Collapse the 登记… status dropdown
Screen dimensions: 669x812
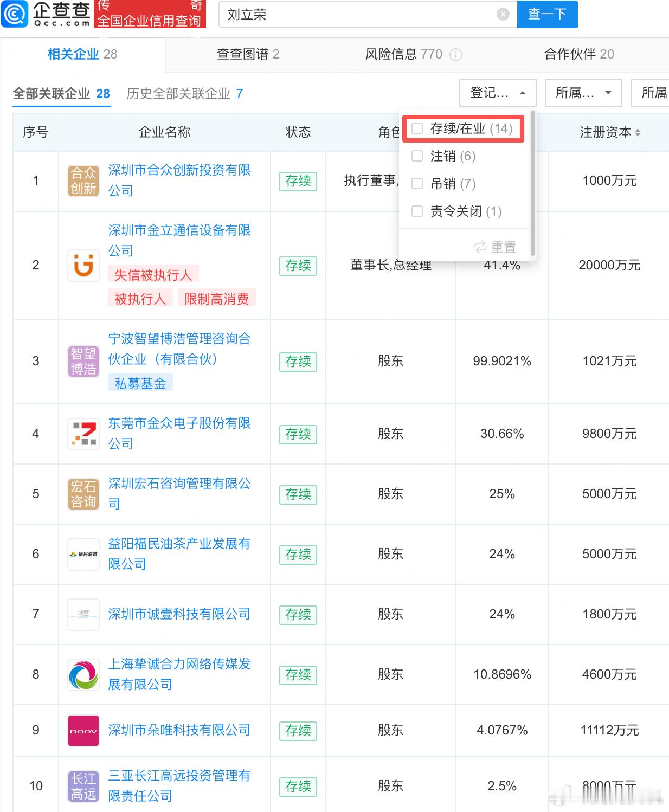[x=498, y=93]
